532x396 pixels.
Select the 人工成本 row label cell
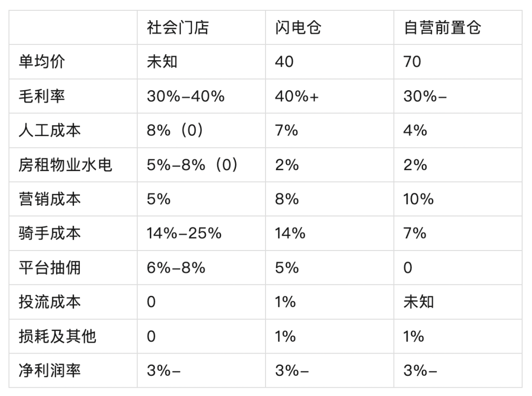click(x=50, y=130)
